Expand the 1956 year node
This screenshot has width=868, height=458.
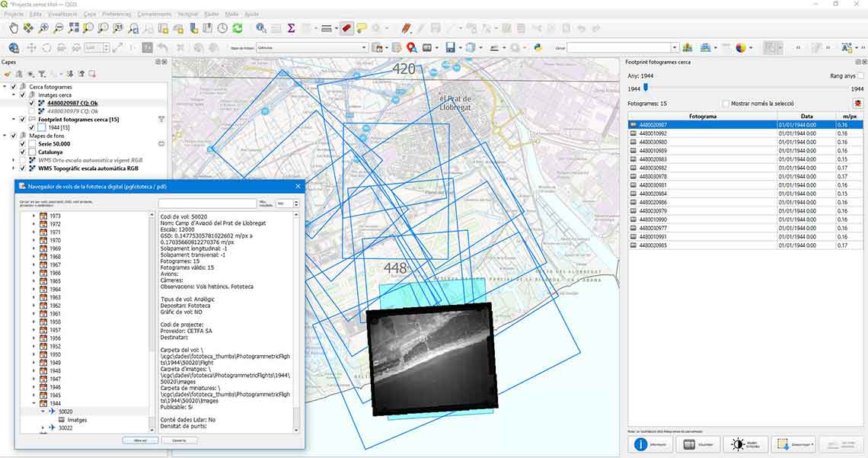click(x=34, y=338)
